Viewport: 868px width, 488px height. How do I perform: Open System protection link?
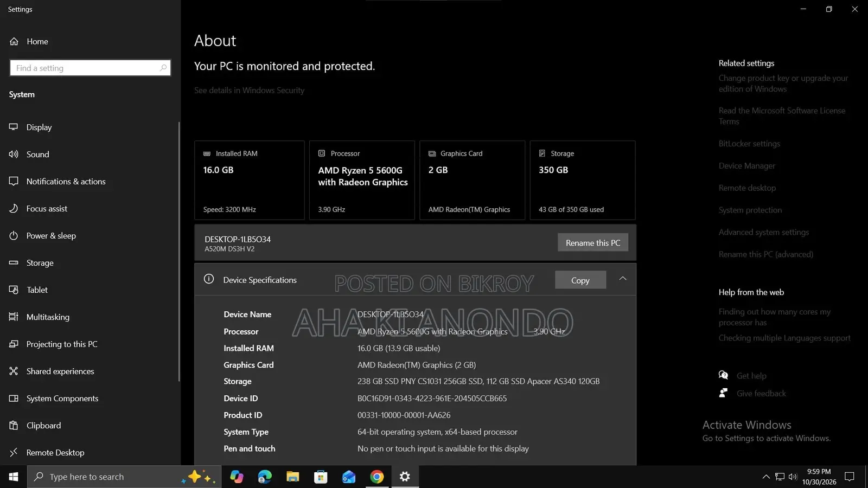pos(750,210)
